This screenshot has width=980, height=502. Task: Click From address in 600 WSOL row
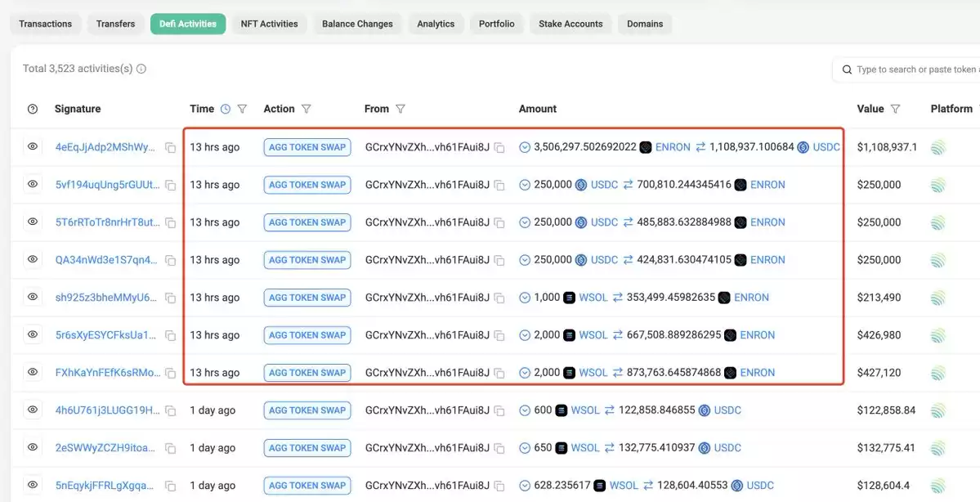click(x=427, y=410)
